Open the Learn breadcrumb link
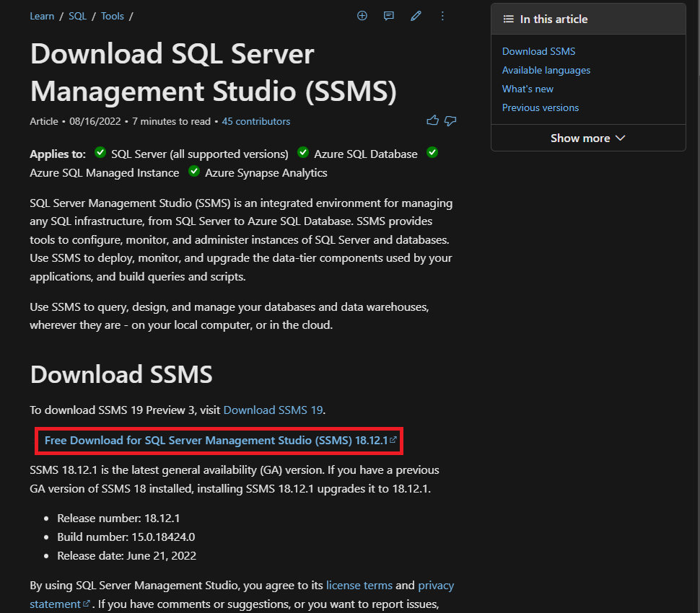Screen dimensions: 700x613 pos(42,16)
